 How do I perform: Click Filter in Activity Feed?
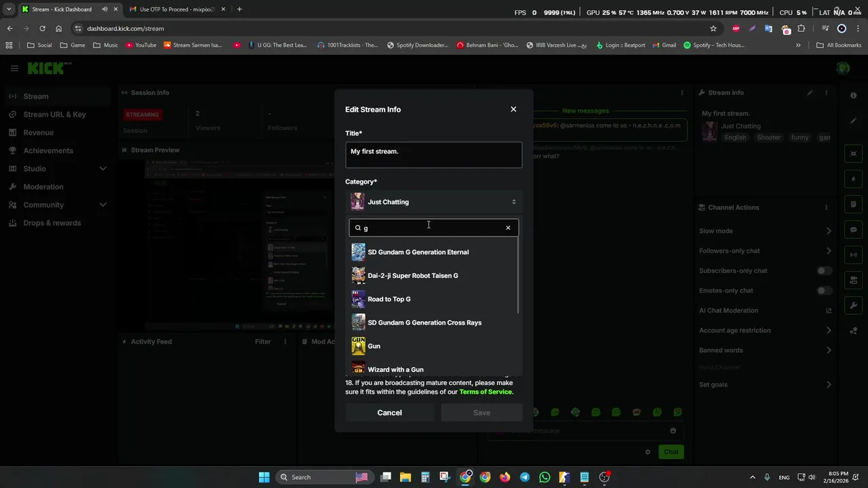coord(262,342)
